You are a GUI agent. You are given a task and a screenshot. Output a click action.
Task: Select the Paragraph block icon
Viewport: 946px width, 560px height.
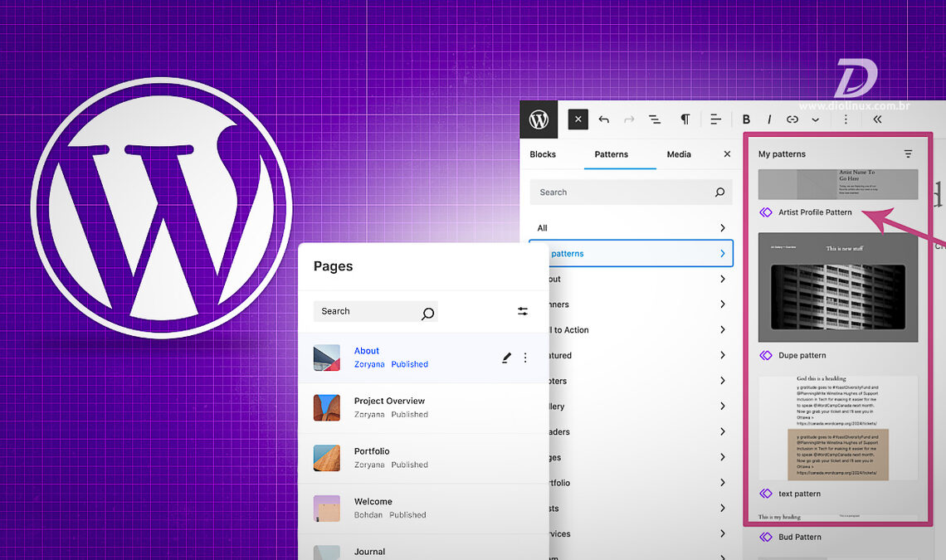click(685, 119)
